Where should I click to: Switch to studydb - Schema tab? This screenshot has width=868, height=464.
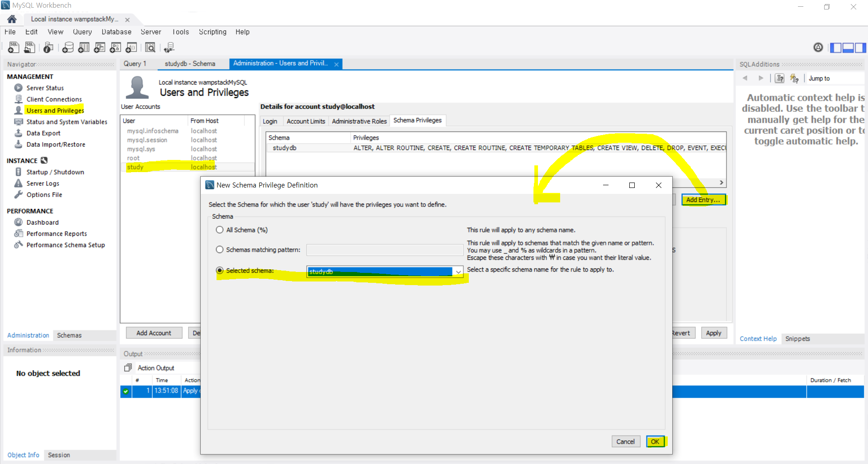(190, 64)
